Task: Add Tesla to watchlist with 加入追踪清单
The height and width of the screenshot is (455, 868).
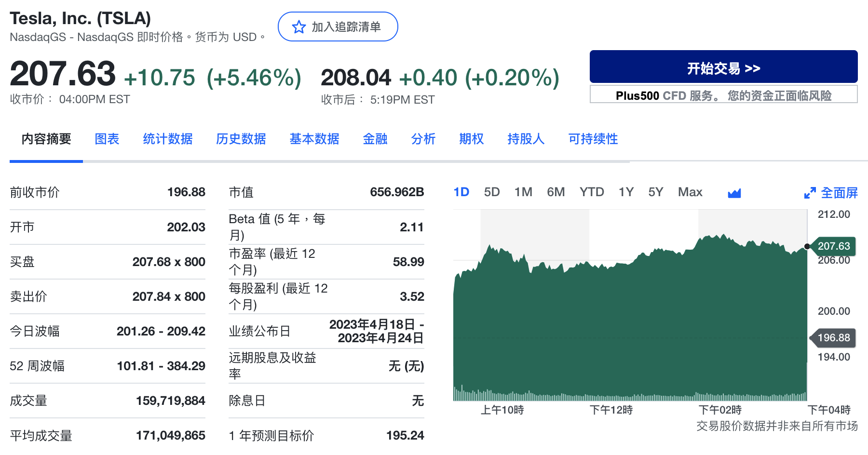Action: [338, 27]
